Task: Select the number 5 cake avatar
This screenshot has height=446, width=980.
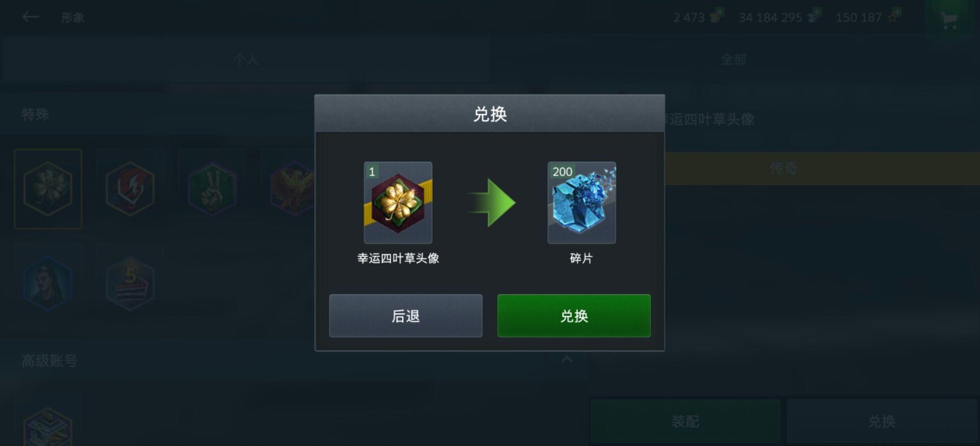Action: [x=130, y=284]
